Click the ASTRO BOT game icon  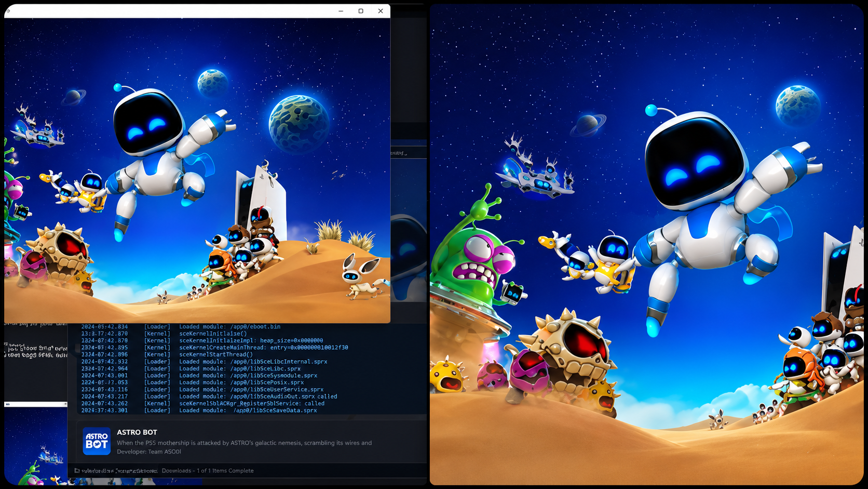point(97,441)
